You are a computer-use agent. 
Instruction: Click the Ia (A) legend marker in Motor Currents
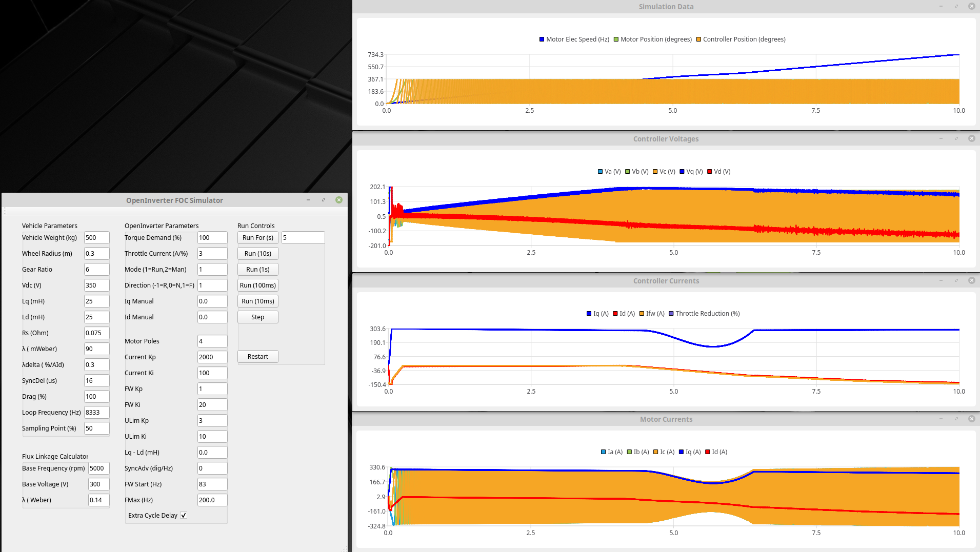pos(603,452)
